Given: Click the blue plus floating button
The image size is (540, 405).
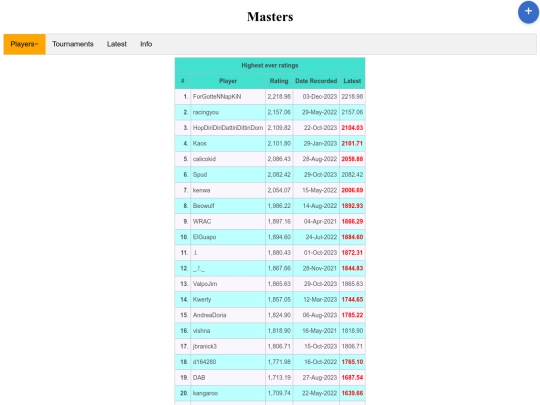Looking at the screenshot, I should (x=528, y=12).
